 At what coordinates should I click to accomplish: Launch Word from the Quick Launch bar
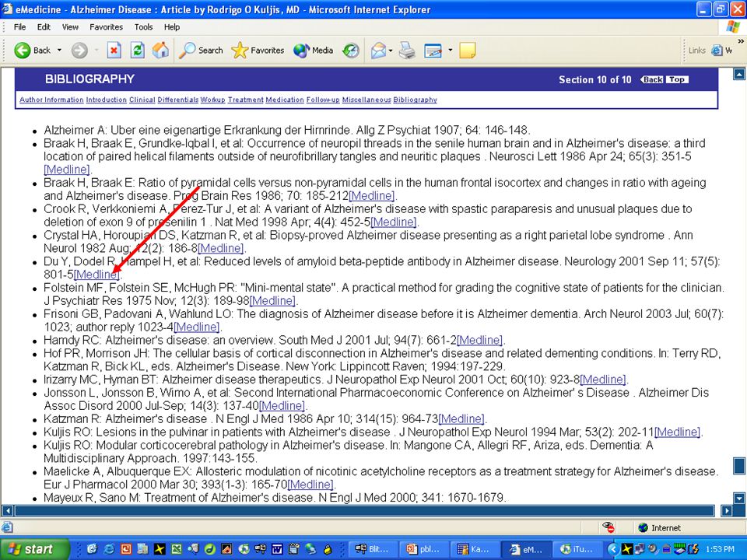[276, 549]
